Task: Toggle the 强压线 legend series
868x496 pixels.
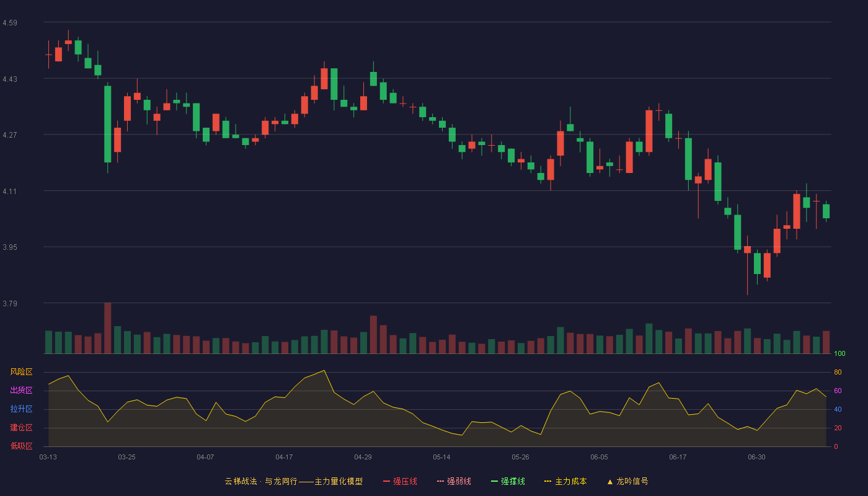Action: [x=400, y=481]
